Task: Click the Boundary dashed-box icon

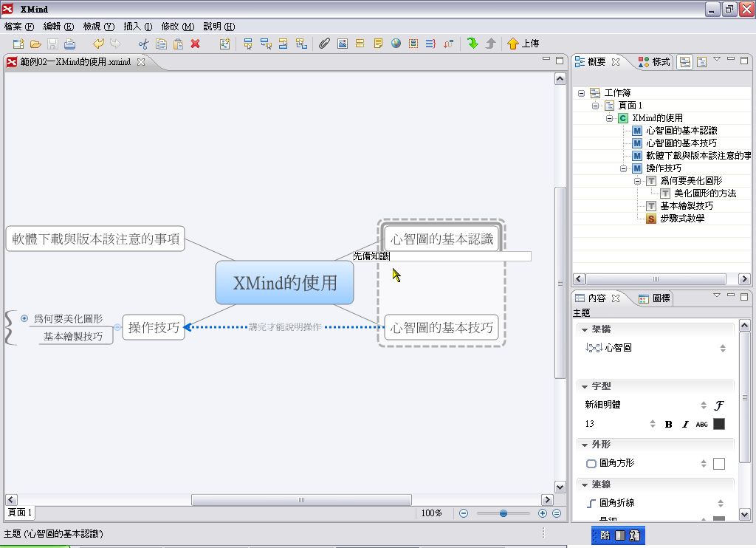Action: point(413,44)
